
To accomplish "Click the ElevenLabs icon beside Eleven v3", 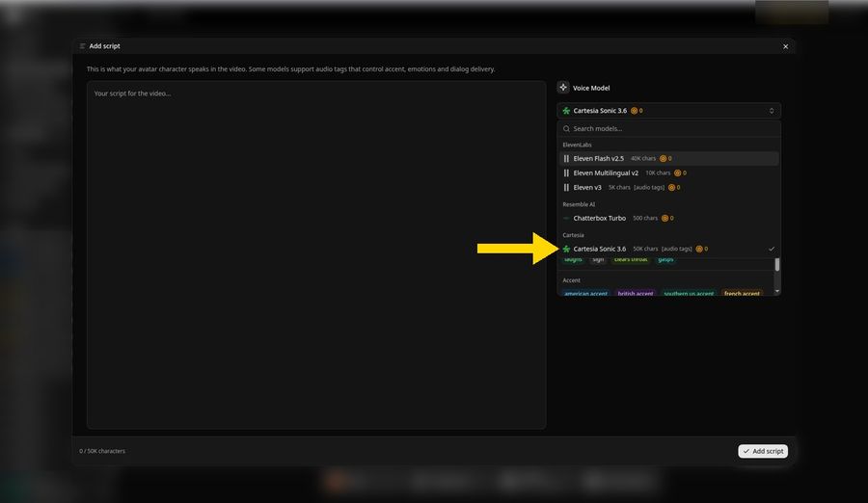I will 566,188.
